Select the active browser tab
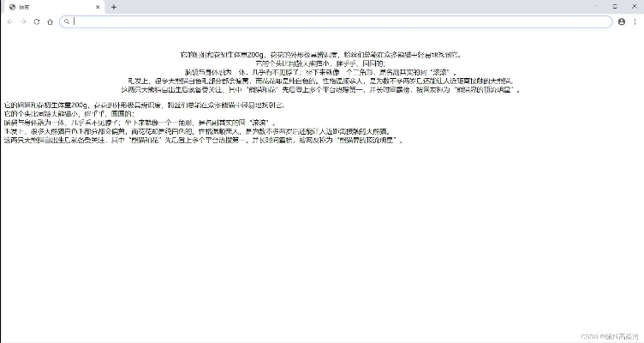 [51, 7]
